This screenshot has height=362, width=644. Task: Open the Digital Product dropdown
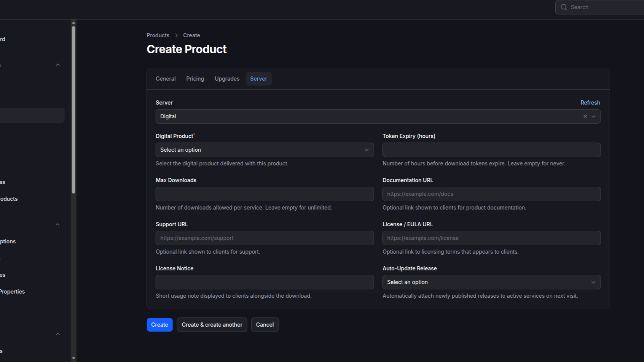coord(265,150)
